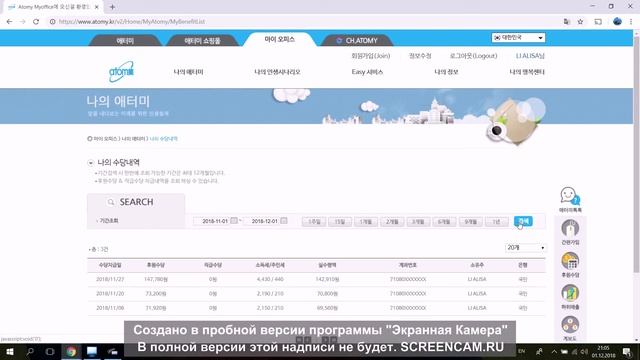Open the Chrome three-dot menu
This screenshot has width=640, height=360.
631,22
